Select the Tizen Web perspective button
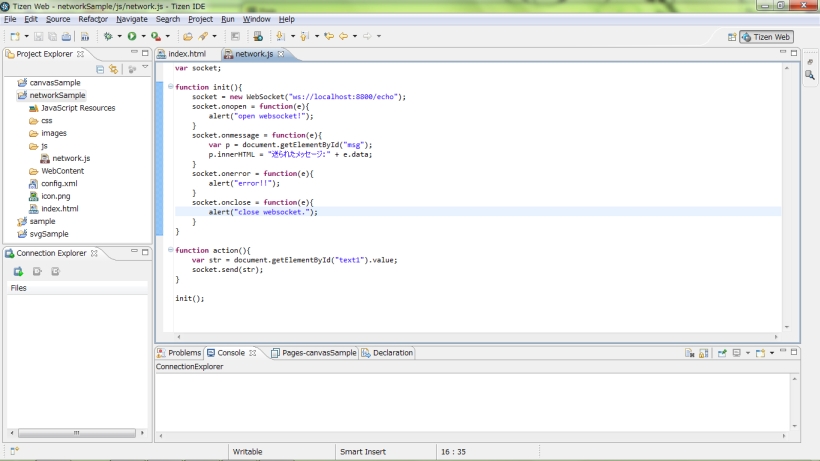The height and width of the screenshot is (461, 820). 766,37
